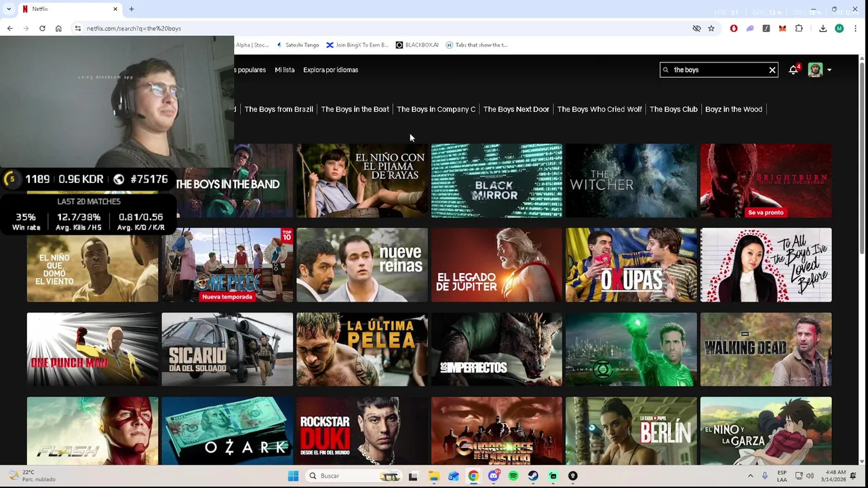Open Los Imperfectos title card
This screenshot has height=488, width=868.
(x=496, y=349)
